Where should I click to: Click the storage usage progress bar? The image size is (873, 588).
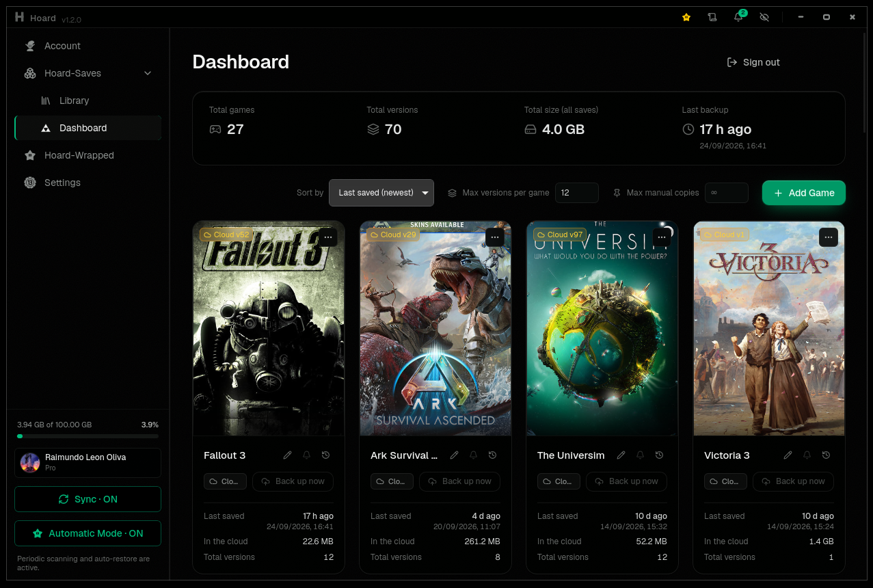[x=88, y=436]
